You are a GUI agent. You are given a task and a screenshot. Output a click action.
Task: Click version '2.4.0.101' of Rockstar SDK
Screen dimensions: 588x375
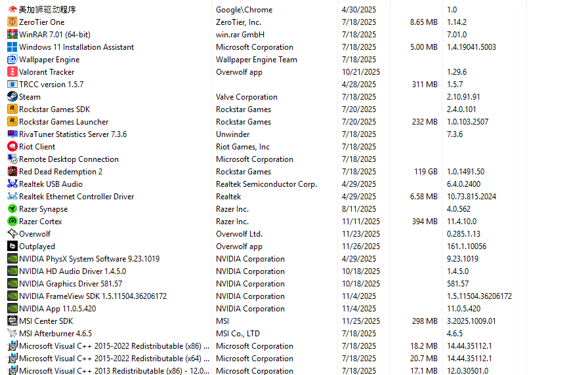point(461,109)
